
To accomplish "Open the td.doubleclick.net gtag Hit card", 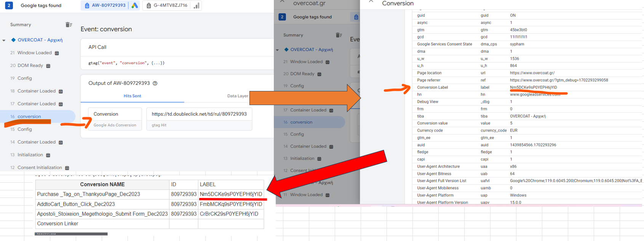I will [x=199, y=119].
